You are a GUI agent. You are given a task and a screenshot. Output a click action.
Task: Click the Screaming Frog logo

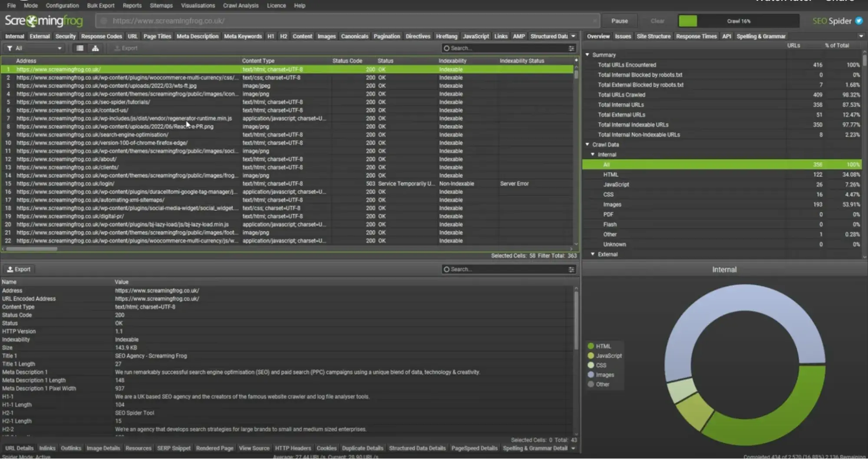point(44,20)
